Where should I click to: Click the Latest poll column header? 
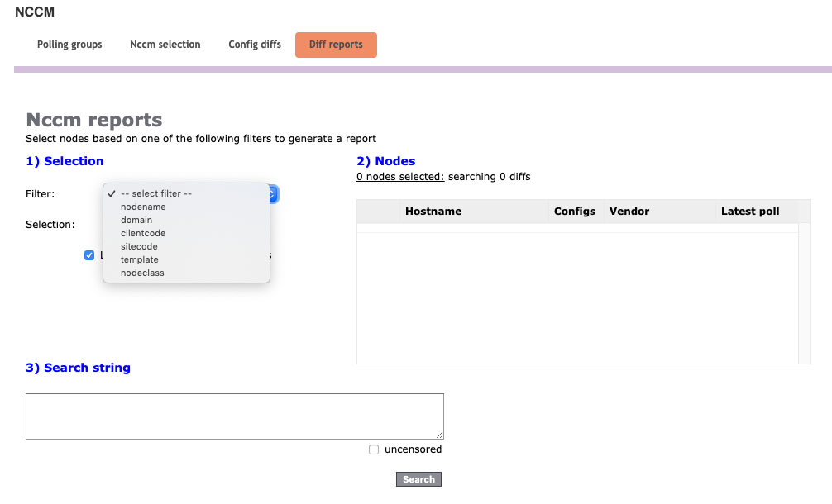click(750, 212)
